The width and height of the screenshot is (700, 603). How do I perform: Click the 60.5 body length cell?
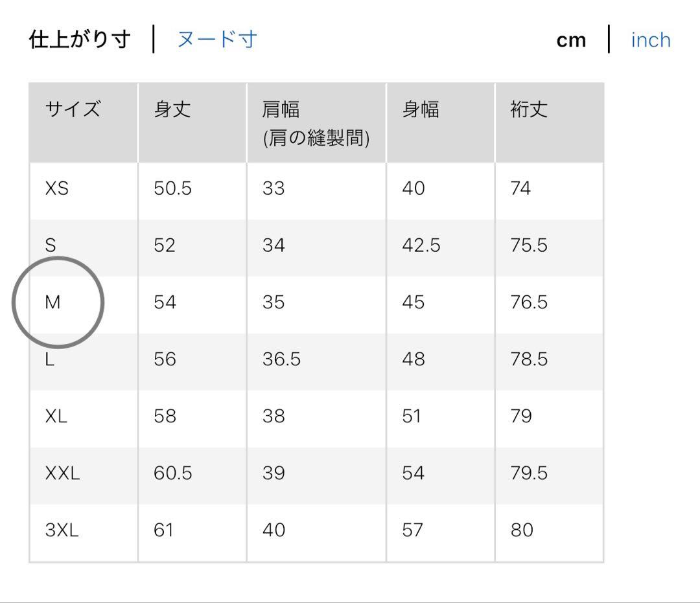coord(173,473)
